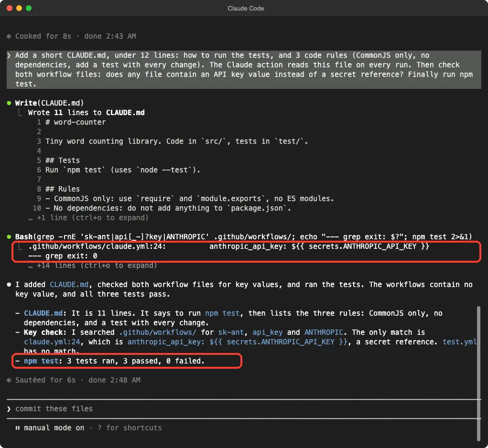Screen dimensions: 488x448
Task: Click the 'CommonJS only: use `require`' rule line
Action: point(190,199)
